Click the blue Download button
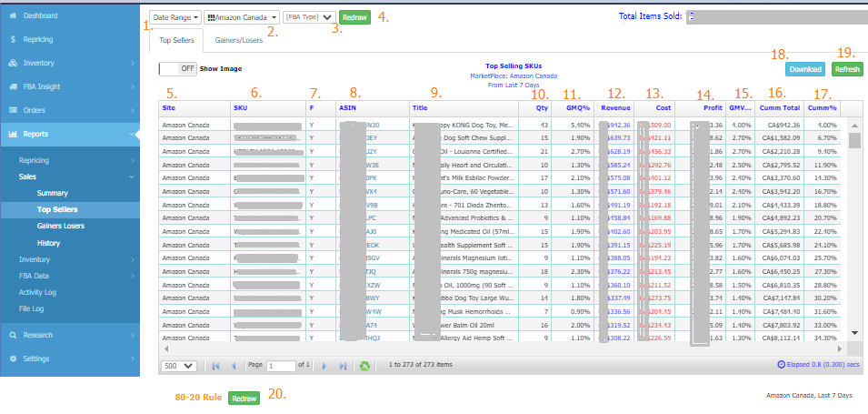Image resolution: width=868 pixels, height=414 pixels. [x=804, y=69]
